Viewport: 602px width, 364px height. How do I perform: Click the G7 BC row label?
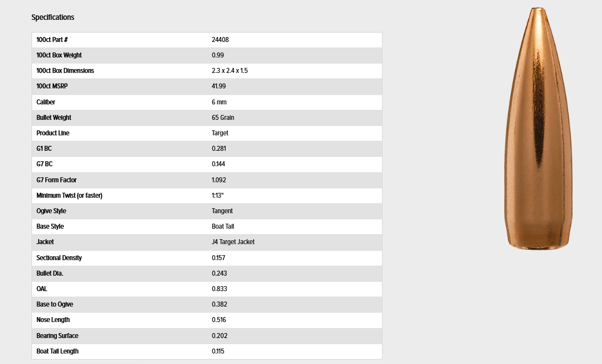[x=44, y=164]
